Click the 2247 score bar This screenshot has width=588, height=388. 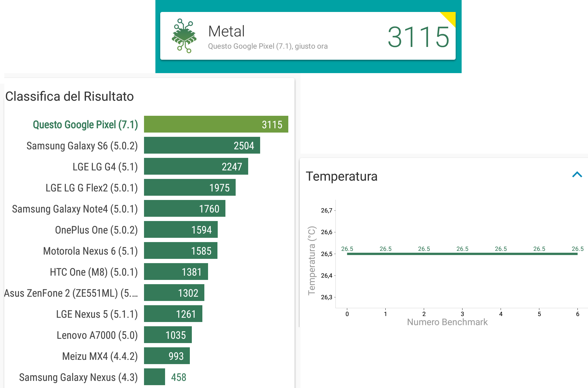point(196,166)
